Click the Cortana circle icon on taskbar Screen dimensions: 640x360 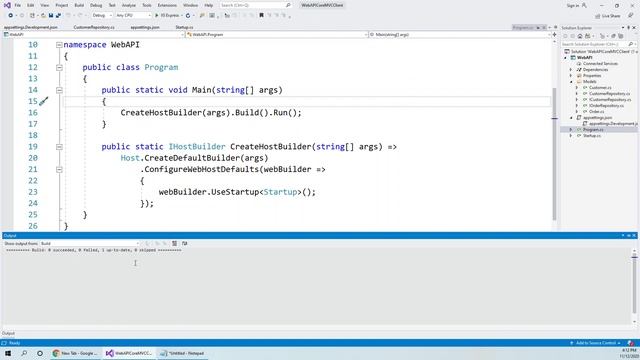(40, 353)
